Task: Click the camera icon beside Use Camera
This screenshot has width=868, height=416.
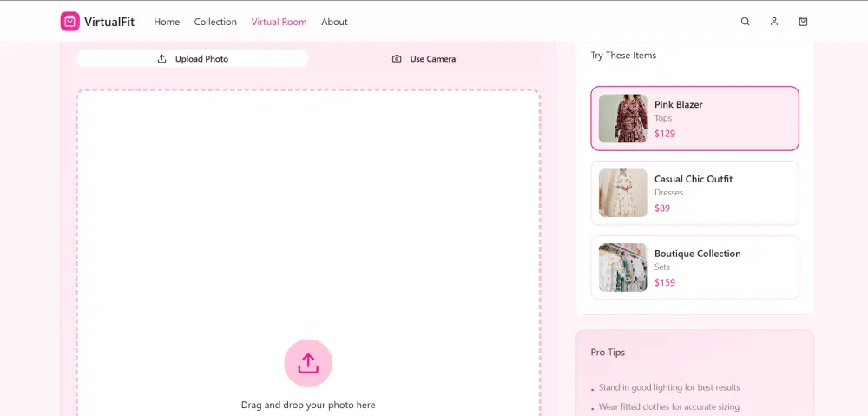Action: coord(397,59)
